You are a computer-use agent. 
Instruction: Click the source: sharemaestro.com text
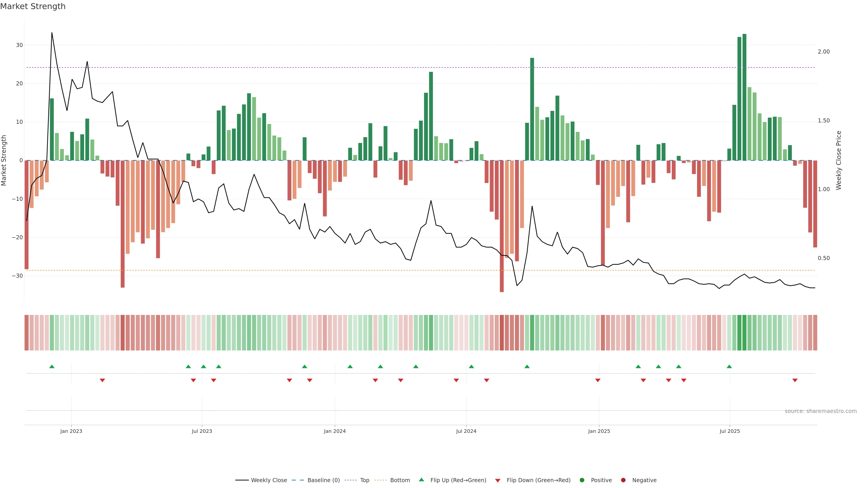click(821, 411)
